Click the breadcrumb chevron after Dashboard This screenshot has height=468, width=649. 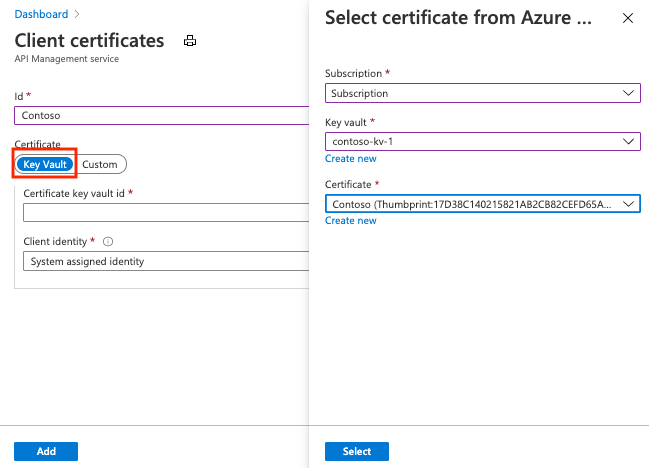77,14
